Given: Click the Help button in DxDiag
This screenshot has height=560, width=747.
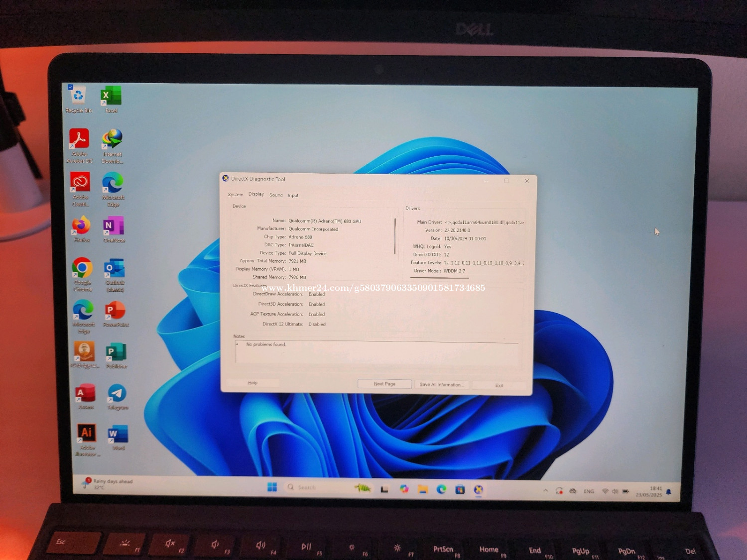Looking at the screenshot, I should (253, 383).
